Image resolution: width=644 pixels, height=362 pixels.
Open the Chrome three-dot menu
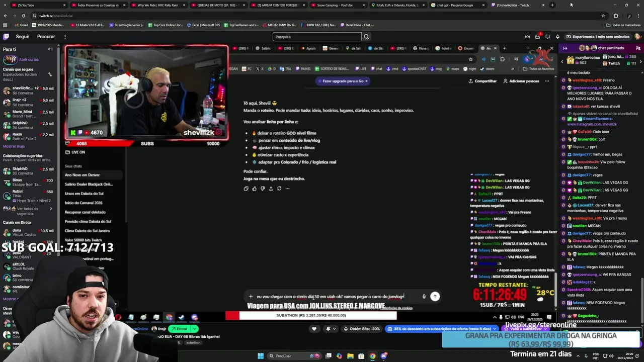(639, 16)
